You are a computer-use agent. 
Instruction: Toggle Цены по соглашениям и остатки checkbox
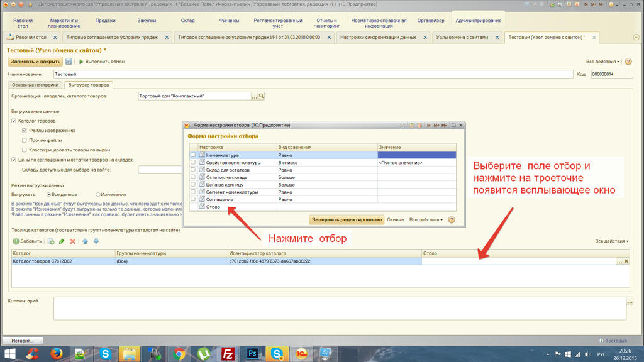(14, 160)
